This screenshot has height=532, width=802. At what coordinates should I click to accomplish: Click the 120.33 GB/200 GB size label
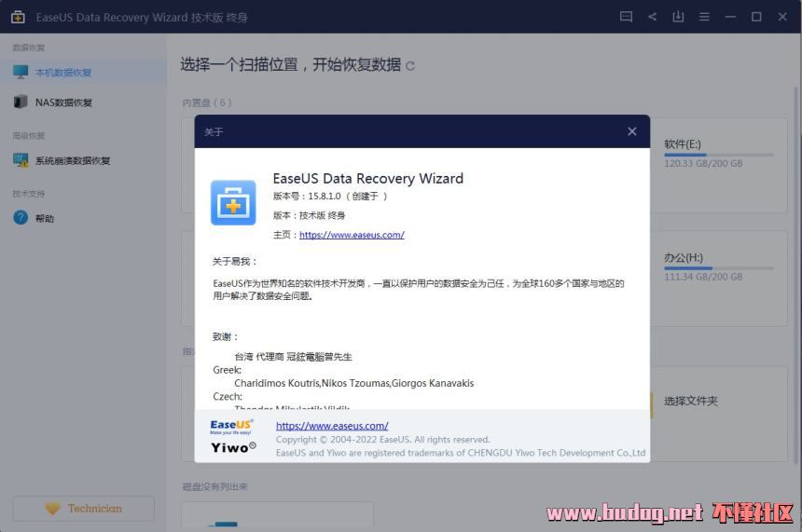coord(703,164)
